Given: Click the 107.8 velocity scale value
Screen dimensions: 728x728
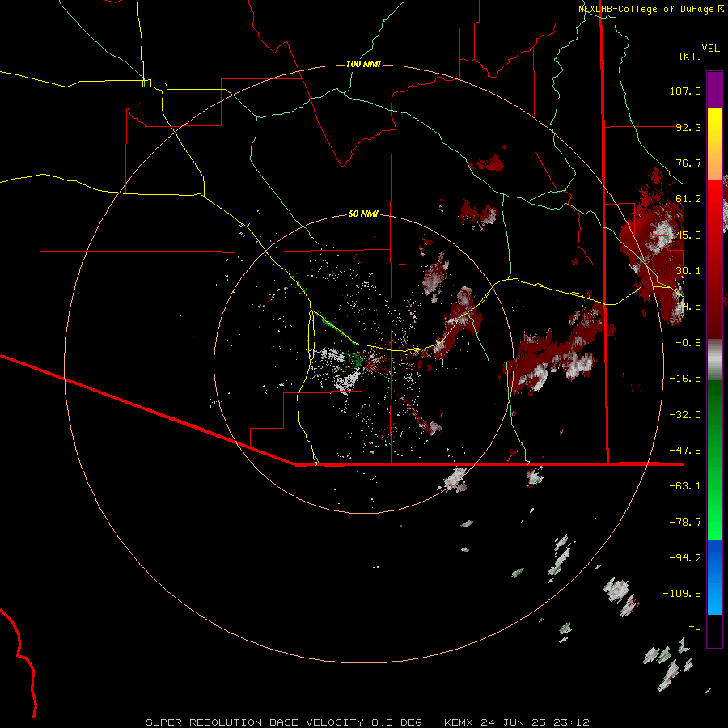Looking at the screenshot, I should [685, 91].
